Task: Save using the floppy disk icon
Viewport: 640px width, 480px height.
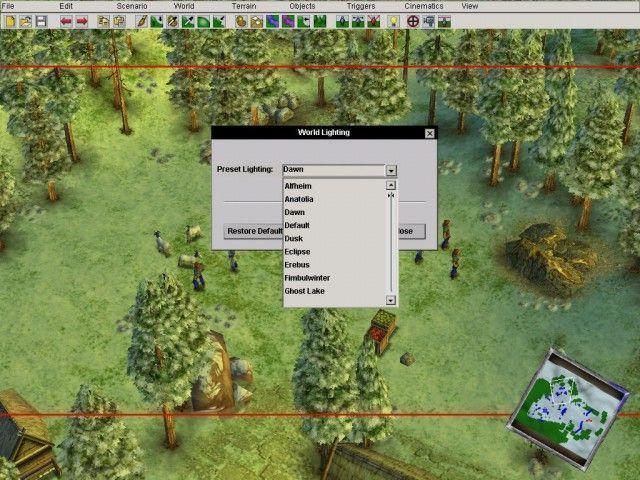Action: tap(41, 20)
